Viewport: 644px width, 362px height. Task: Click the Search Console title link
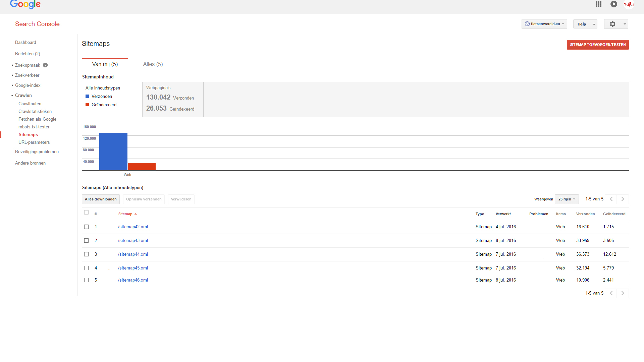37,24
